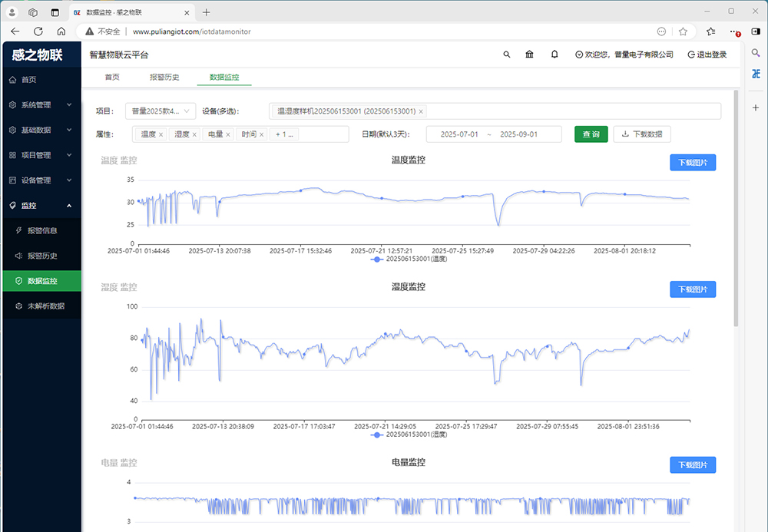Viewport: 768px width, 532px height.
Task: Click the green 查询 button
Action: pyautogui.click(x=591, y=134)
